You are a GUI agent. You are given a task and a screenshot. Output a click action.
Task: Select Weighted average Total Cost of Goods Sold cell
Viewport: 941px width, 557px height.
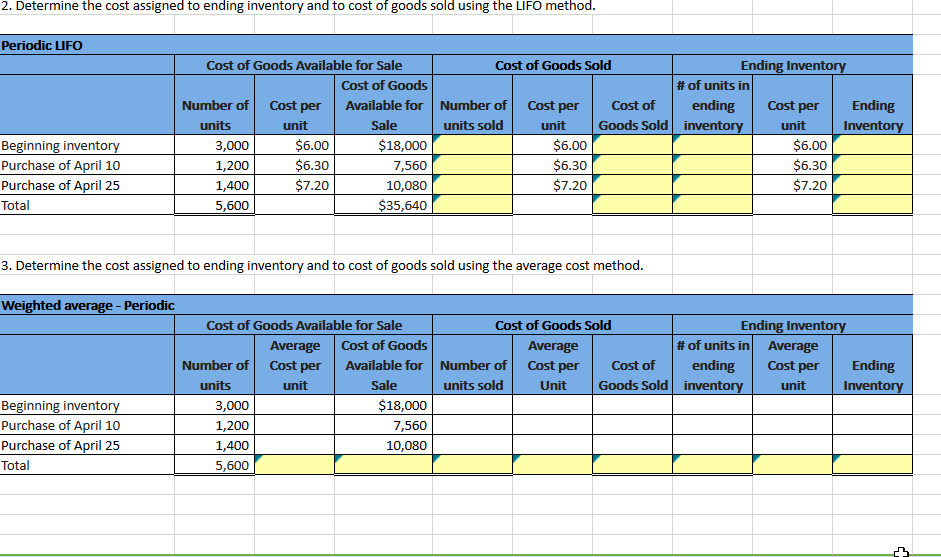633,465
